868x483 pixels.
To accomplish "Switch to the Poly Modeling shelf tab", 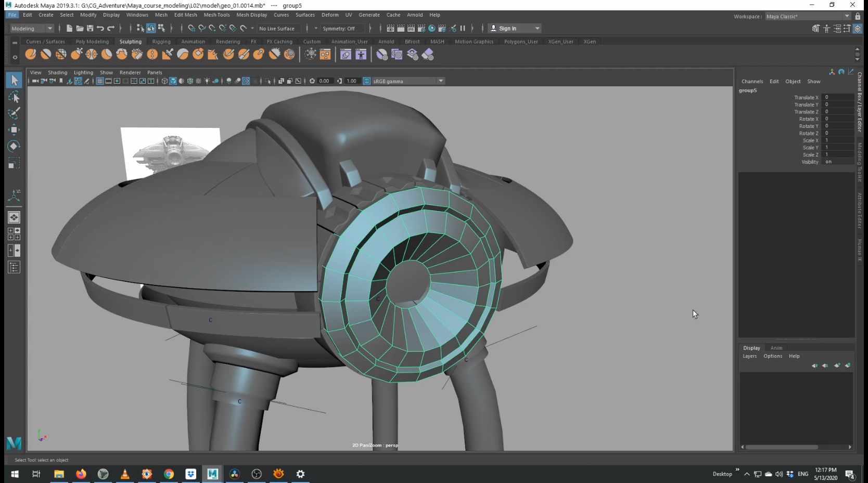I will tap(92, 42).
